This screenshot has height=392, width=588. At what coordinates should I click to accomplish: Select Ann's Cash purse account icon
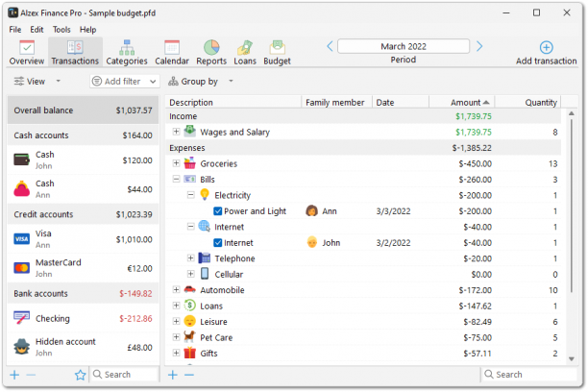tap(22, 188)
